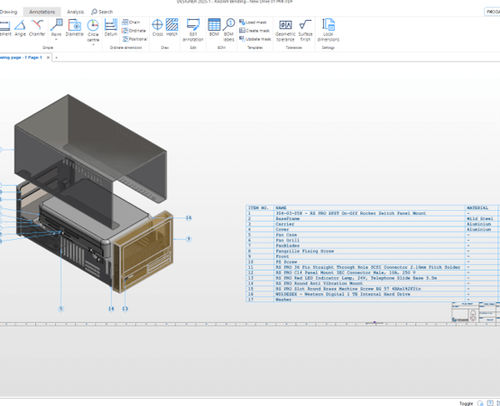Click the NAME column header in BOM
Screen dimensions: 500x406
[x=281, y=208]
